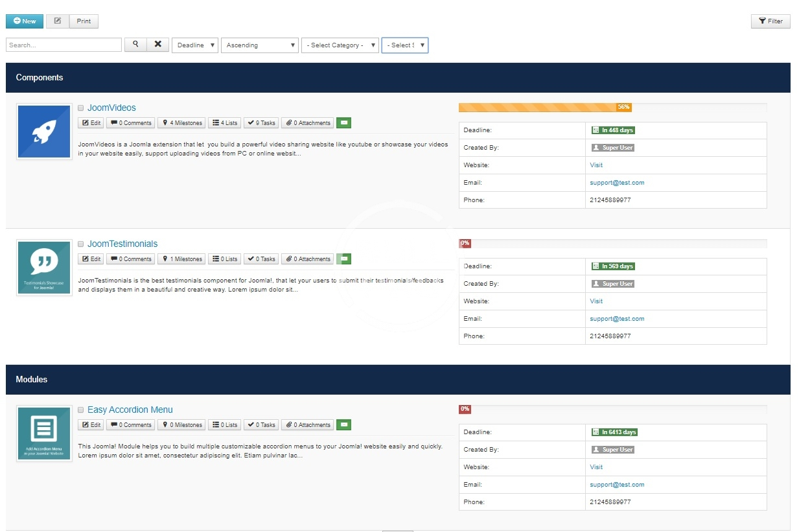Viewport: 799px width, 532px height.
Task: Open 0 Attachments for JoomTestimonials
Action: pyautogui.click(x=308, y=259)
